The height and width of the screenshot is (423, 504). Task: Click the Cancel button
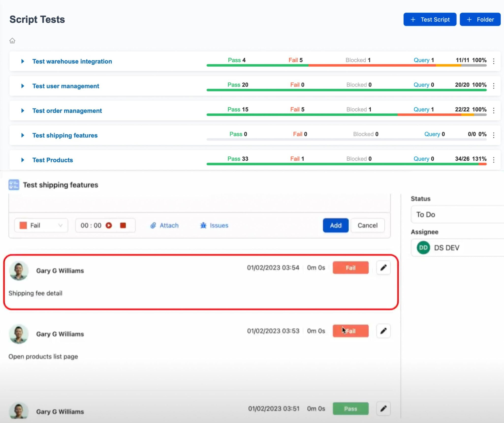(368, 225)
